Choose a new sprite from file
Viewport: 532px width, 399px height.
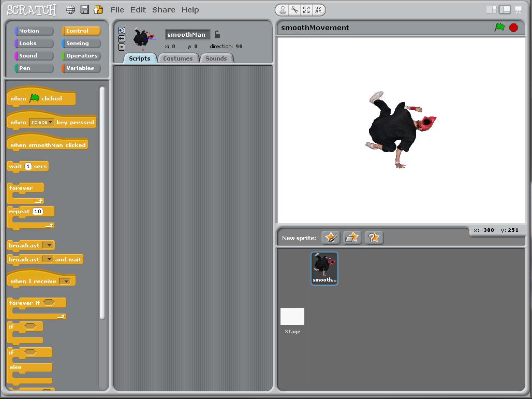click(352, 238)
